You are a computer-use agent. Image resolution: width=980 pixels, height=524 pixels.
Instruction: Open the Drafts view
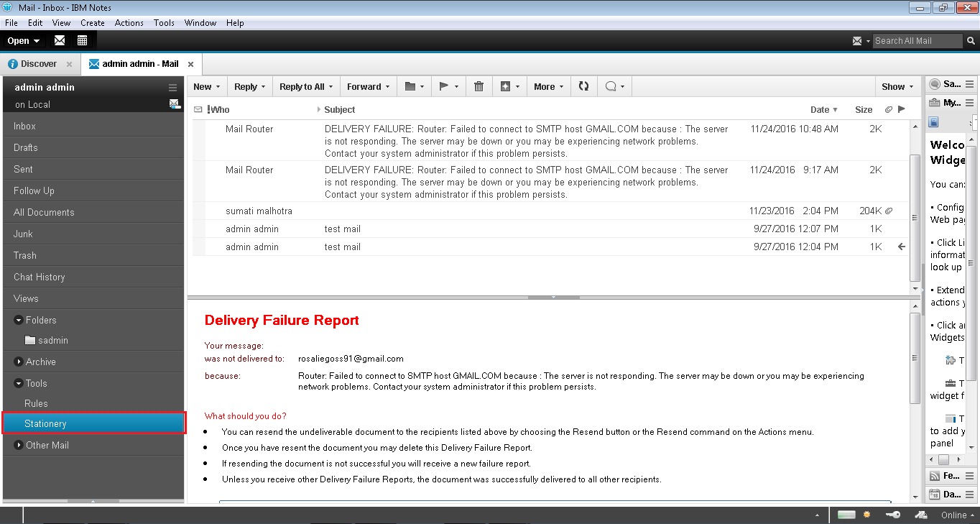pos(93,147)
